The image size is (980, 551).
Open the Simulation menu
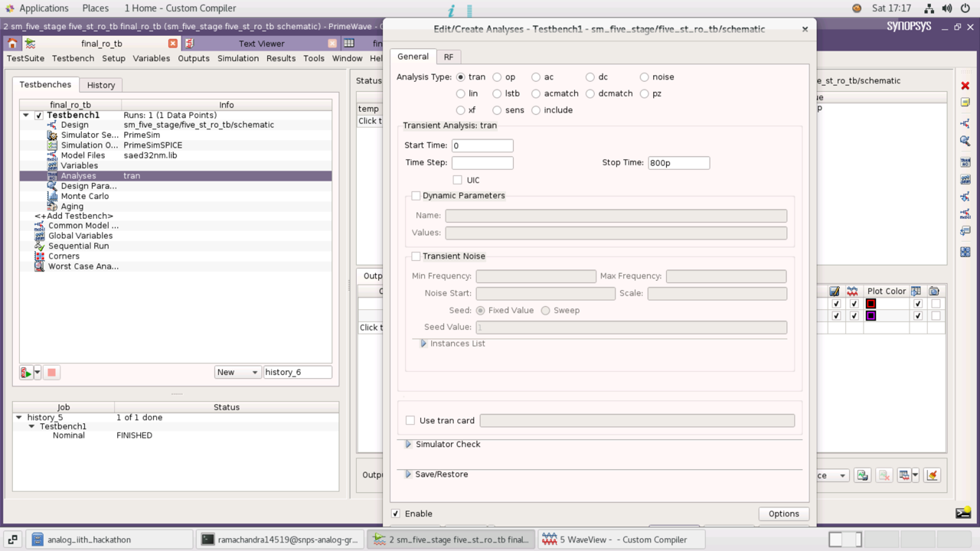(238, 58)
